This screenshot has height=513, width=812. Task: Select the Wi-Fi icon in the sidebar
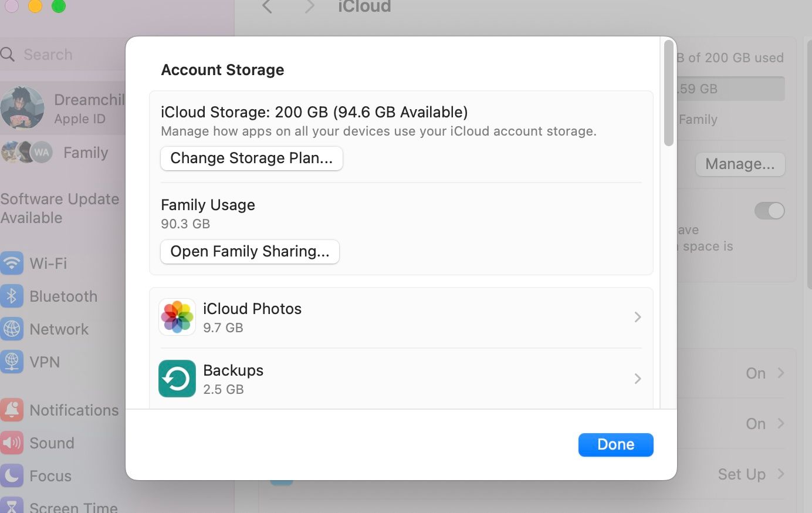tap(12, 264)
